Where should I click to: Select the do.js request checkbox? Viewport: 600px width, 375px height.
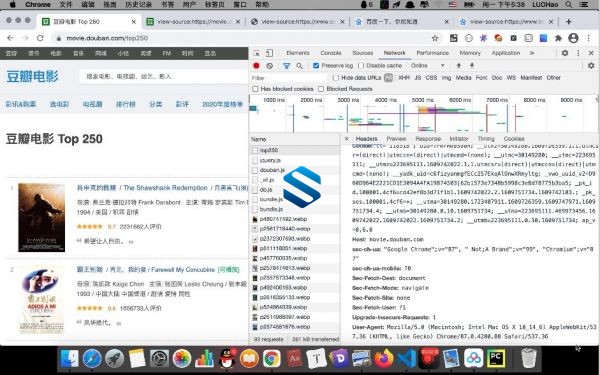point(255,190)
